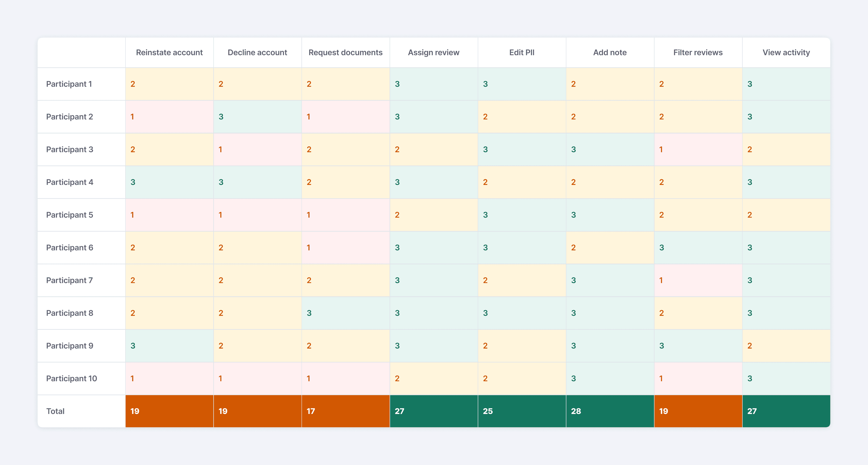This screenshot has height=465, width=868.
Task: Click the View activity column header
Action: 786,53
